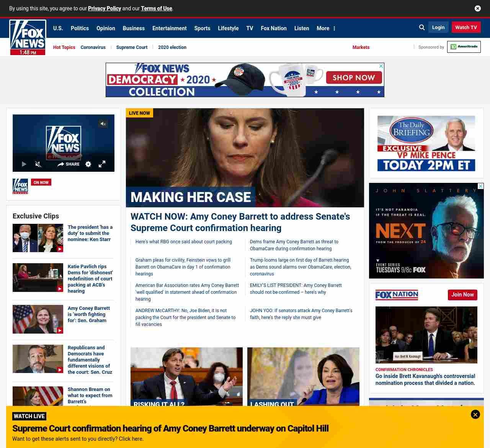The height and width of the screenshot is (448, 490).
Task: Enter fullscreen in the video player
Action: coord(102,164)
